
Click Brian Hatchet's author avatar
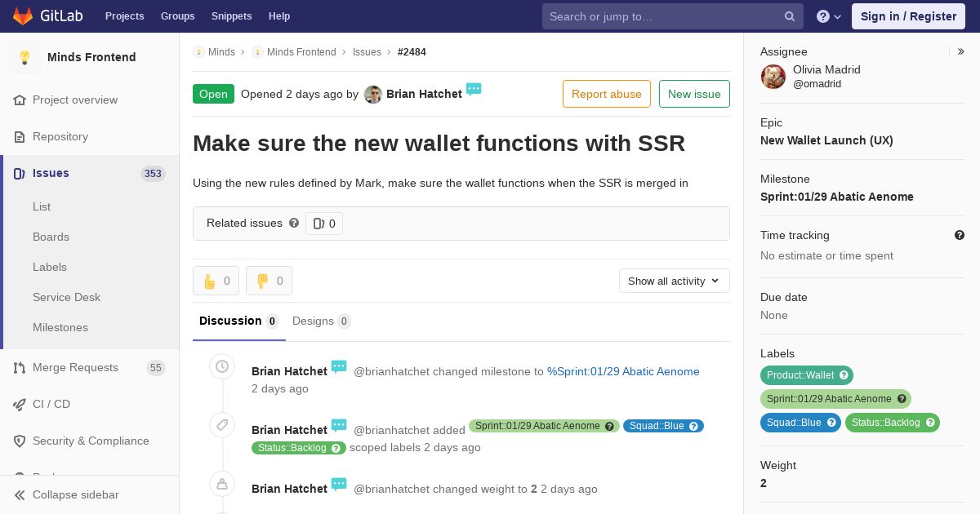[x=373, y=95]
